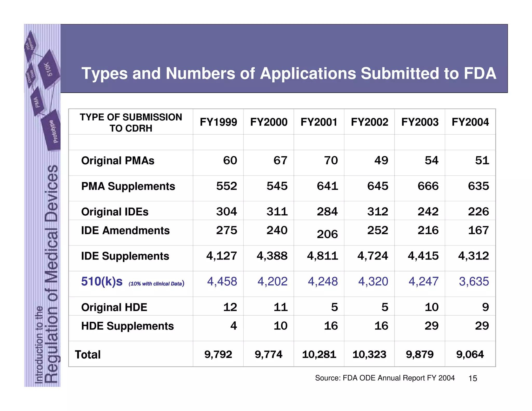Click the Clinical Trials diamond in sidebar
532x411 pixels.
point(30,76)
